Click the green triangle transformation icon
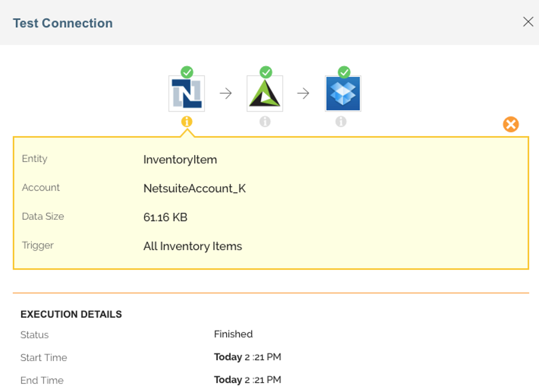 point(265,93)
